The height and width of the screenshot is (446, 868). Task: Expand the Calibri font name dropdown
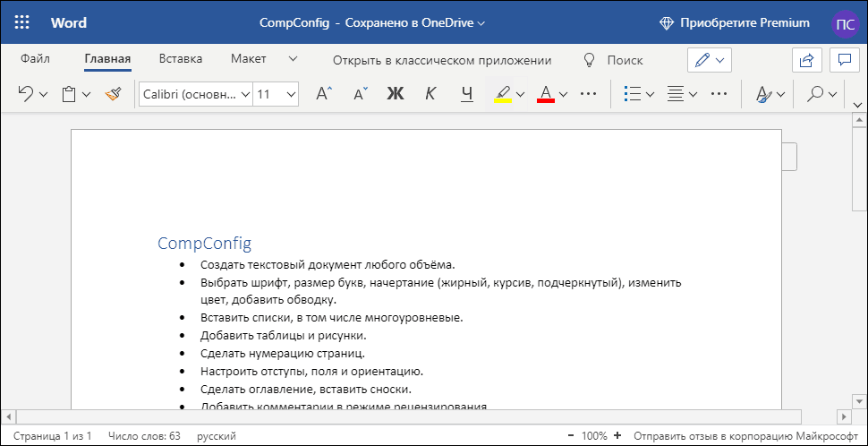[196, 93]
